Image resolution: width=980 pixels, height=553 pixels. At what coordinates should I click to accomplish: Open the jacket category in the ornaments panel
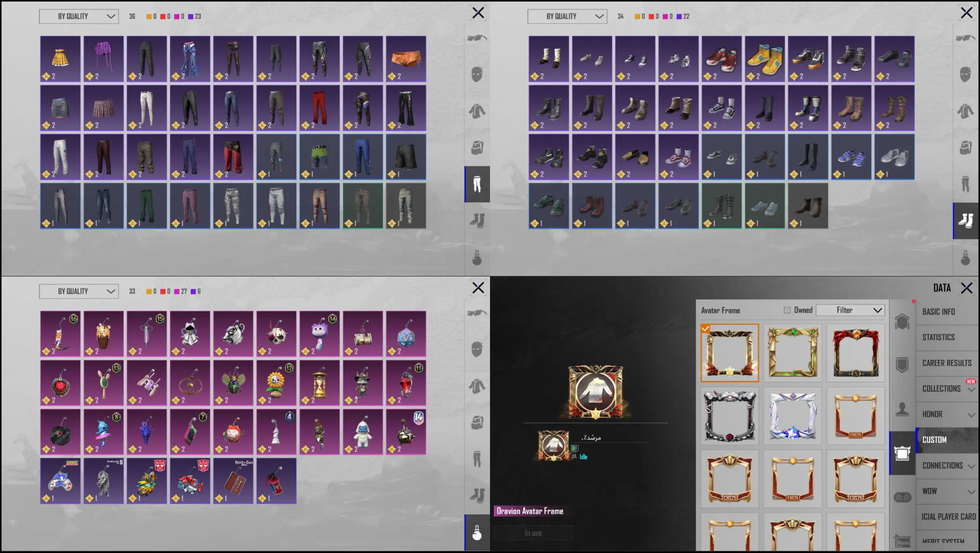[477, 386]
